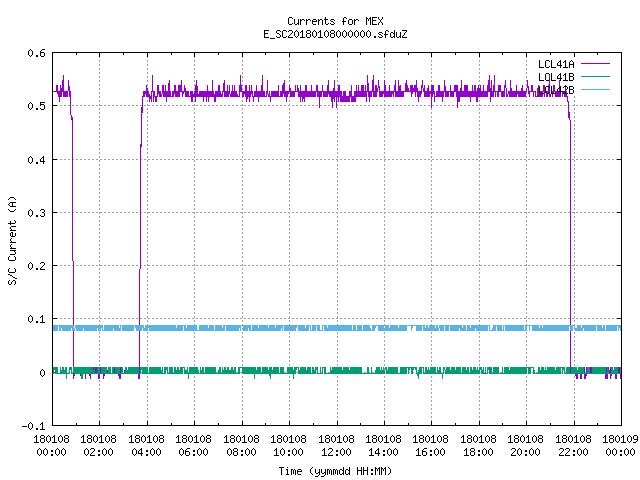640x480 pixels.
Task: Click the 06:00 x-axis time label
Action: coord(193,452)
